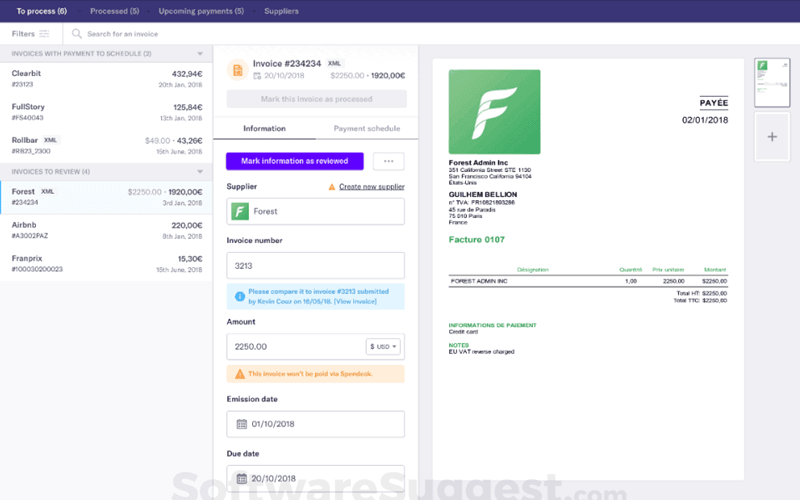800x500 pixels.
Task: Click the orange invoice document icon
Action: click(x=237, y=70)
